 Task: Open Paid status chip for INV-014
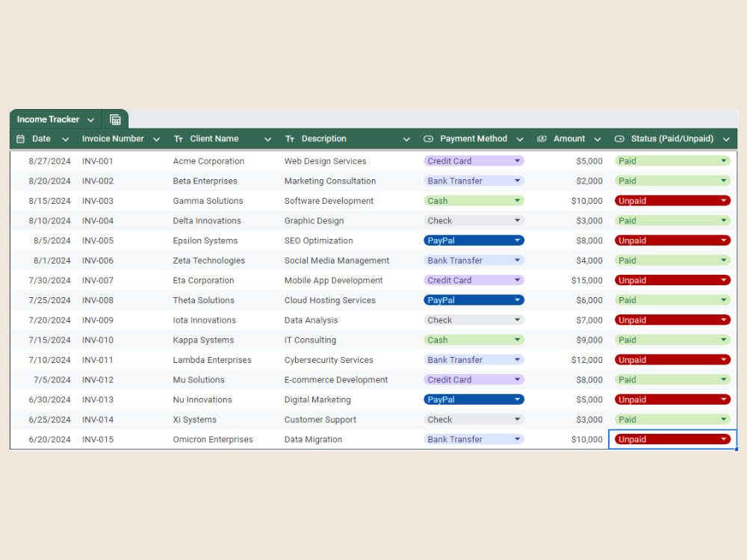click(x=673, y=420)
